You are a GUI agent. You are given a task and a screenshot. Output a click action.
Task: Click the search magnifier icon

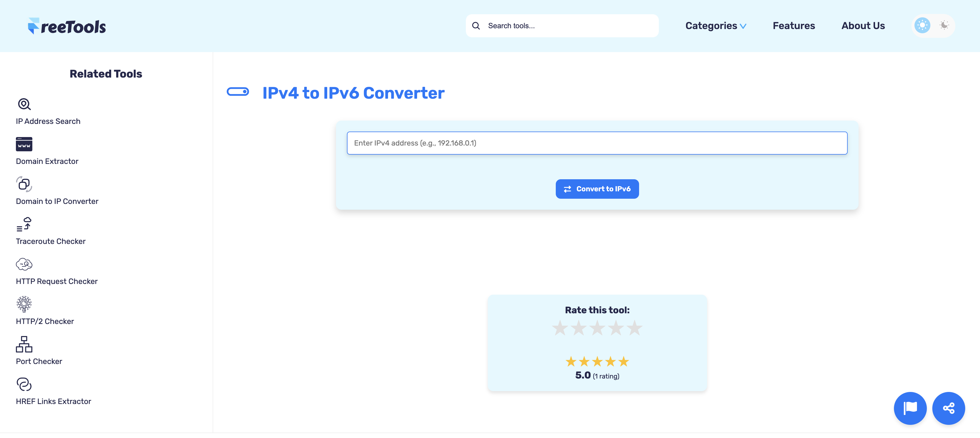pyautogui.click(x=475, y=25)
